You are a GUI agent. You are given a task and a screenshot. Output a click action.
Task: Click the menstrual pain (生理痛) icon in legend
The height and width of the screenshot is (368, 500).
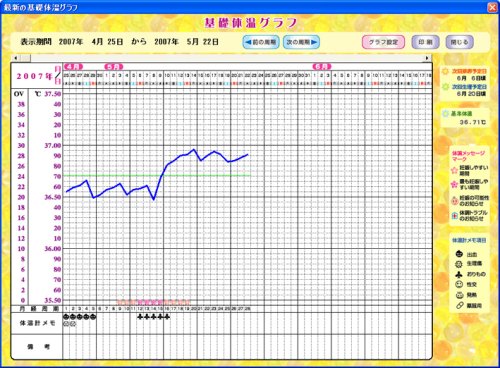coord(459,264)
